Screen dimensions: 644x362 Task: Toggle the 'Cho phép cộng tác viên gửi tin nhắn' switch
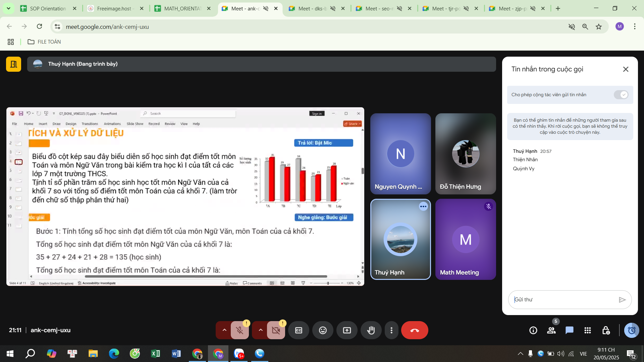621,95
